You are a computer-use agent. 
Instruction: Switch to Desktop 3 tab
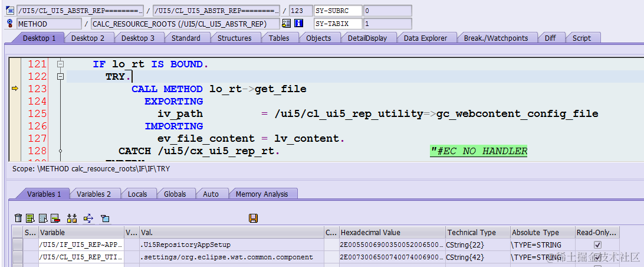pos(137,38)
